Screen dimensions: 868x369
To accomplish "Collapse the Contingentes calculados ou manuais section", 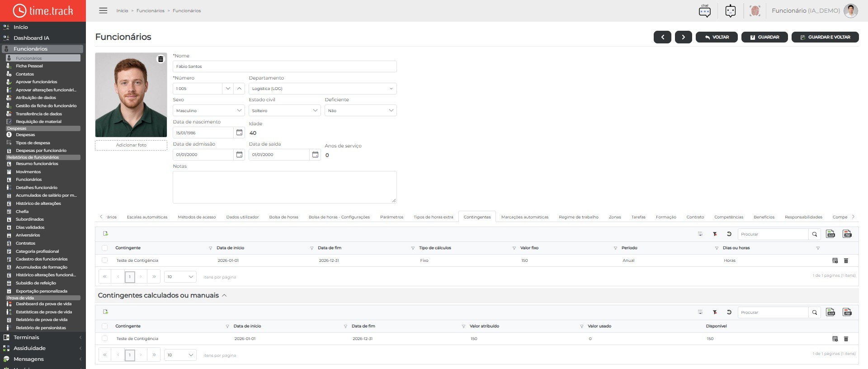I will 224,295.
